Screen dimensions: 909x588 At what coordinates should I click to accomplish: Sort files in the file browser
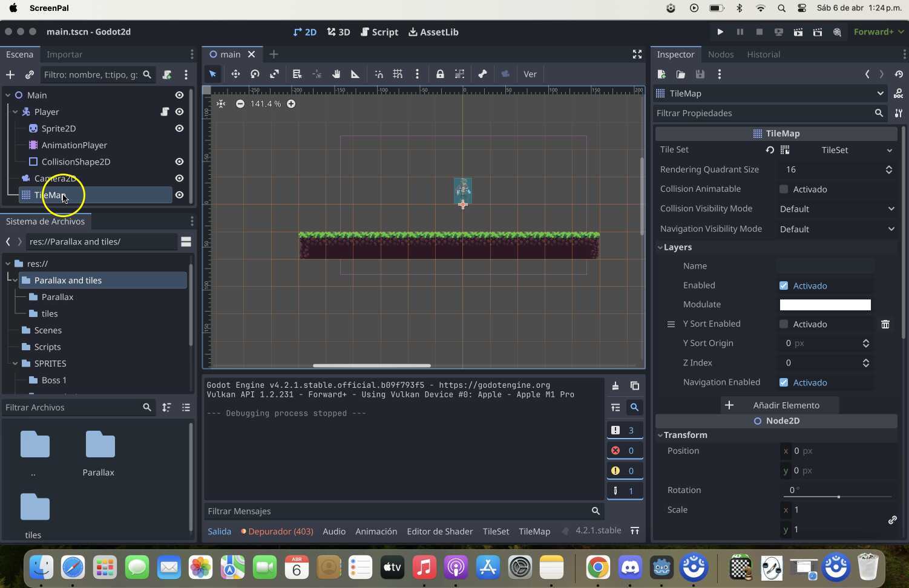(x=166, y=407)
